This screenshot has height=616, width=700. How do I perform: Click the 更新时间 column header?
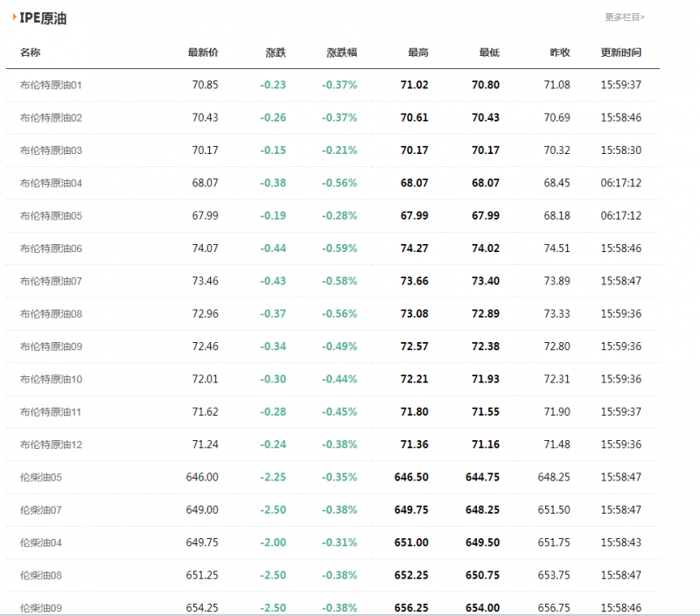[620, 52]
